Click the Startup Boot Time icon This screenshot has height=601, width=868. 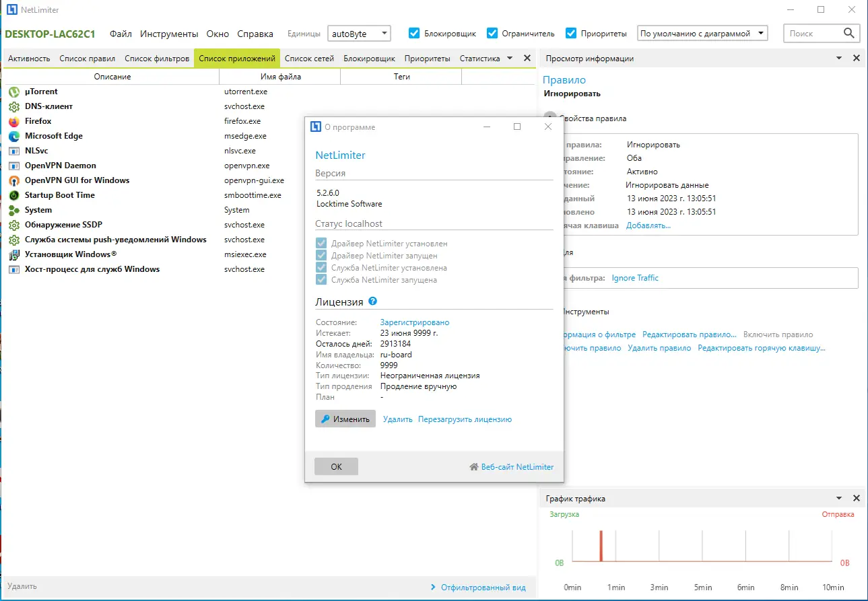[x=13, y=195]
